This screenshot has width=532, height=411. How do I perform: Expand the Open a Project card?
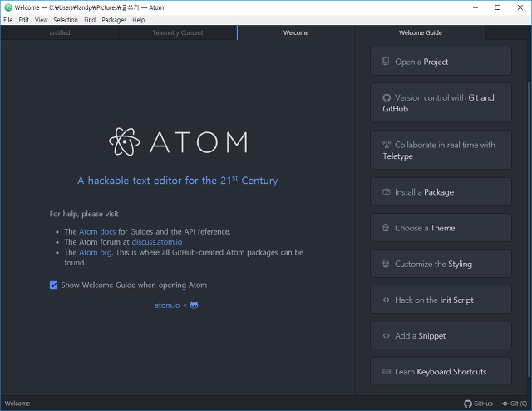click(x=441, y=62)
